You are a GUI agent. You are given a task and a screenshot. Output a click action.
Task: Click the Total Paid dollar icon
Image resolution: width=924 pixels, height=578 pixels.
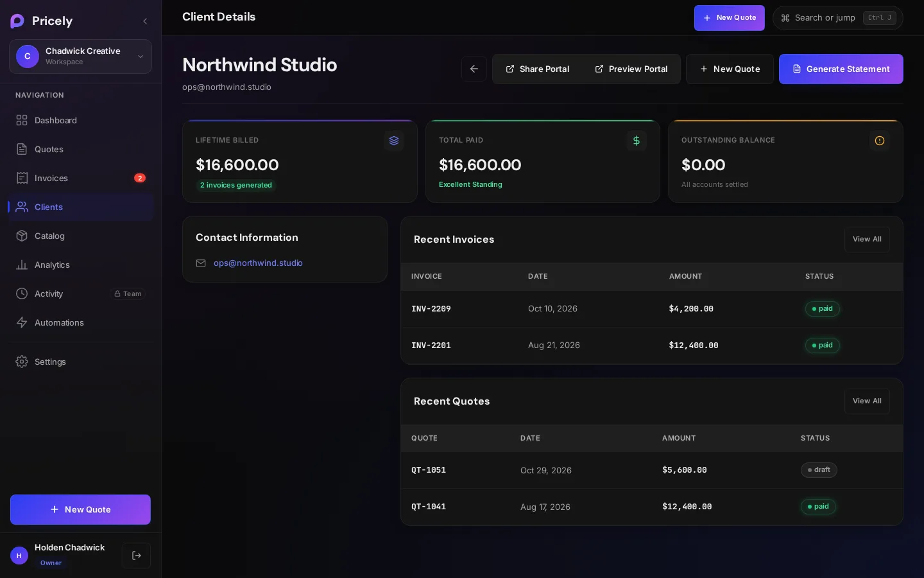637,141
